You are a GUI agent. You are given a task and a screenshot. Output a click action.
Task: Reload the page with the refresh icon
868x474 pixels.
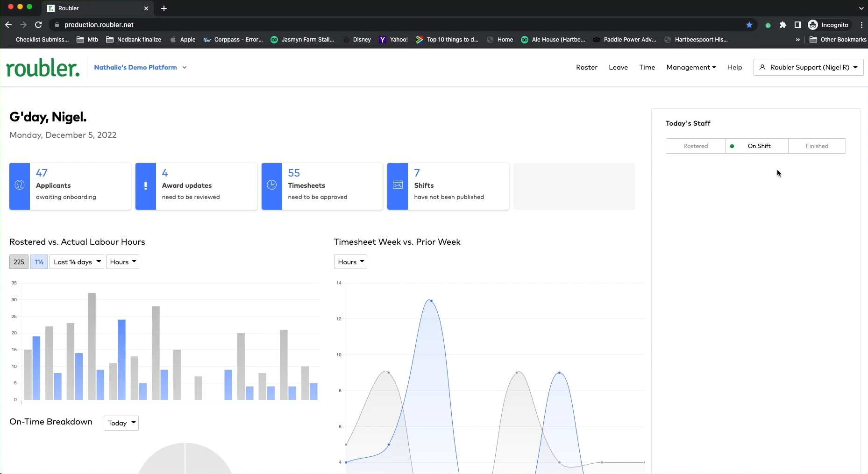click(39, 25)
